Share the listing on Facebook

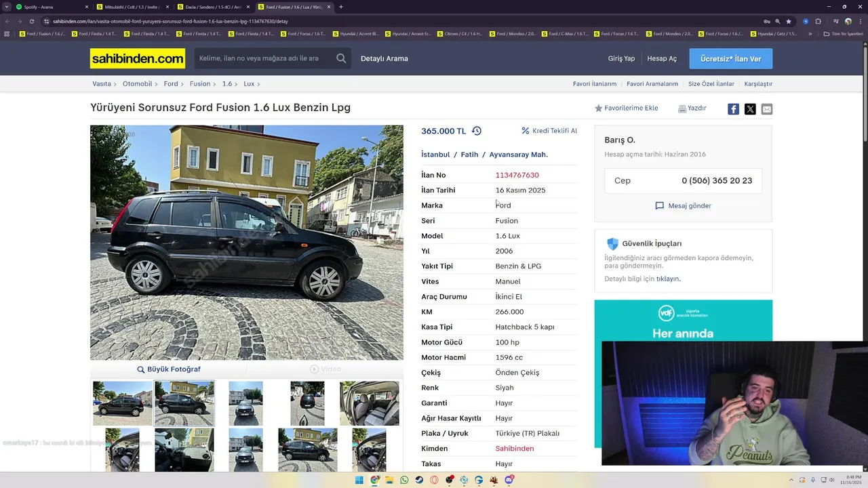pyautogui.click(x=733, y=109)
